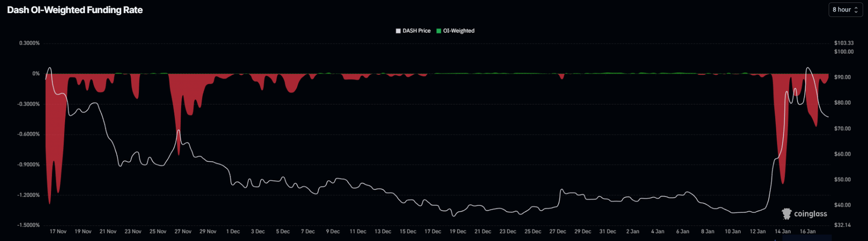Click the -0.9000% funding rate axis label
This screenshot has height=241, width=868.
[x=28, y=164]
